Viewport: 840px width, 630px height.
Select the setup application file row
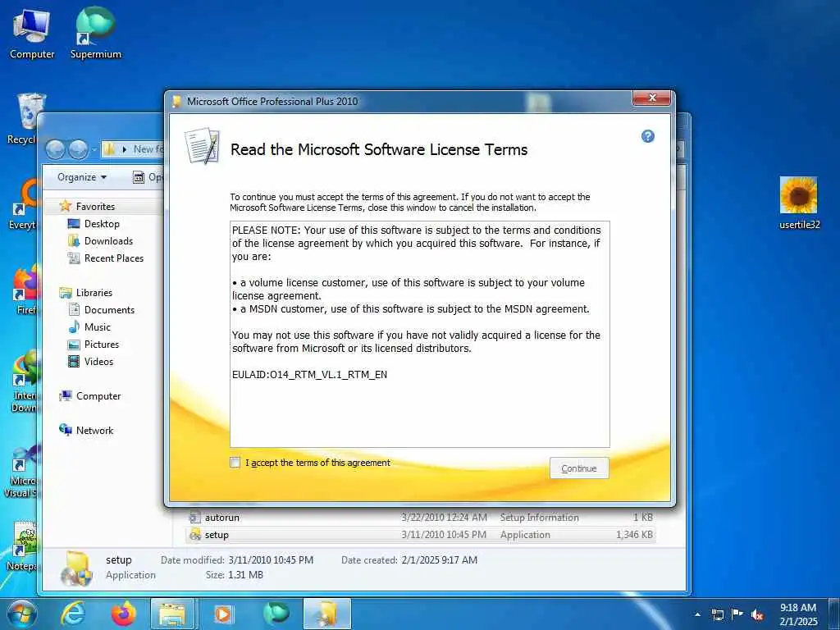(421, 535)
